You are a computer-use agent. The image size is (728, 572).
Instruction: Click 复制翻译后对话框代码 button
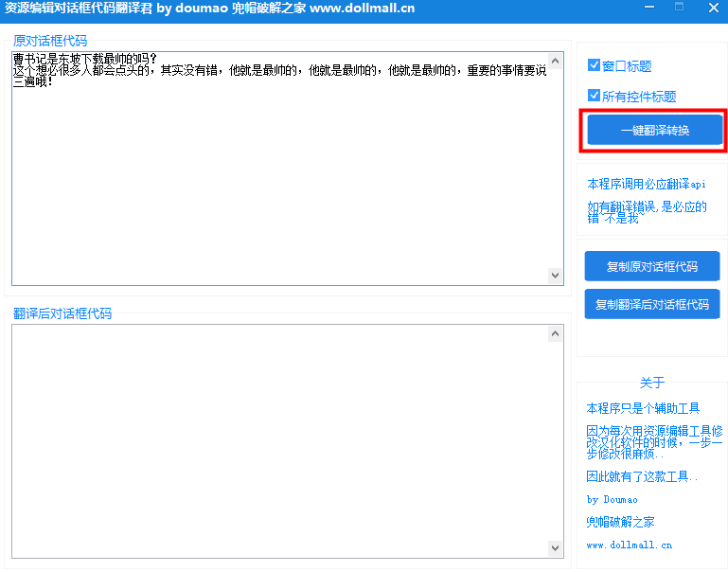tap(652, 304)
